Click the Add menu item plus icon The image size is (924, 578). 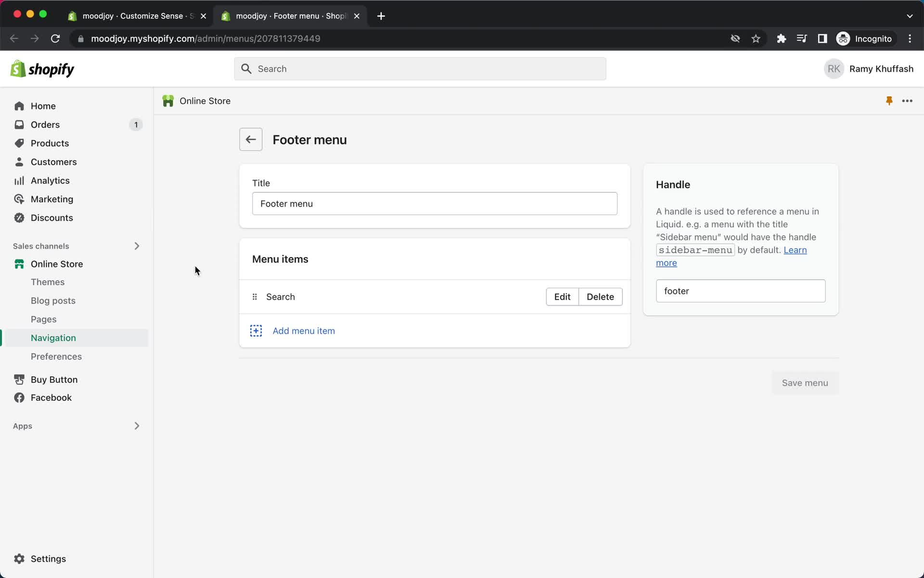(256, 330)
